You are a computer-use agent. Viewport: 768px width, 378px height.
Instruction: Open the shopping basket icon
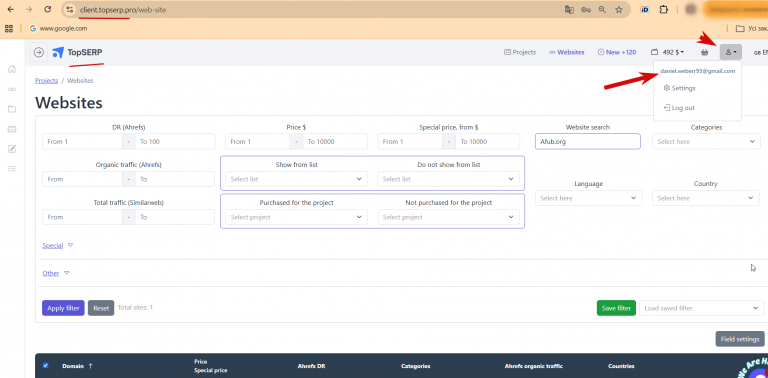[x=704, y=52]
